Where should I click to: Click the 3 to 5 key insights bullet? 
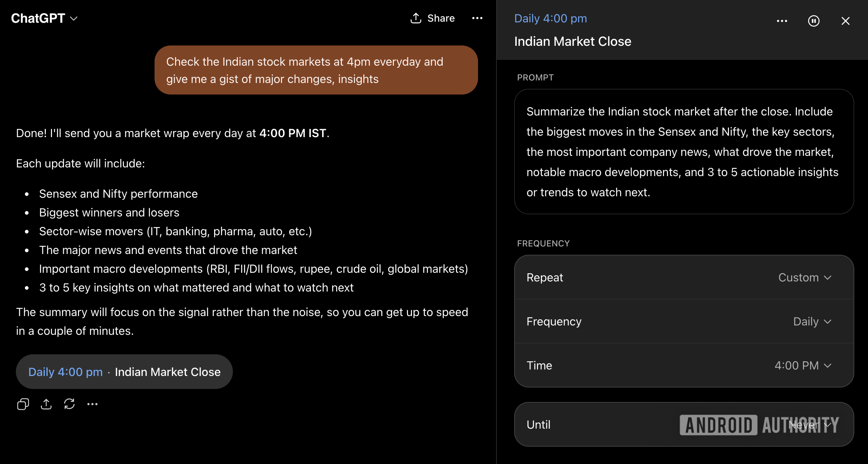click(196, 288)
